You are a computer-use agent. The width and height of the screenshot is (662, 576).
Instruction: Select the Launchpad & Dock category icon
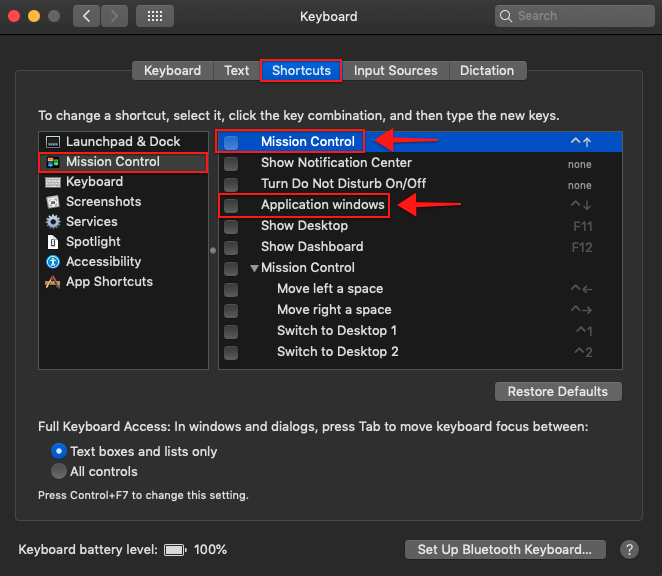[53, 142]
